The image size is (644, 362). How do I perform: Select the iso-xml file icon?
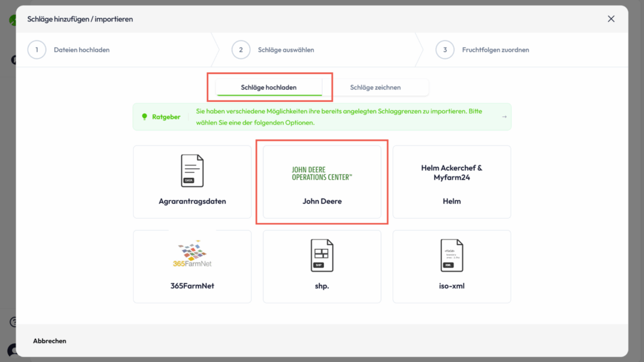click(452, 255)
